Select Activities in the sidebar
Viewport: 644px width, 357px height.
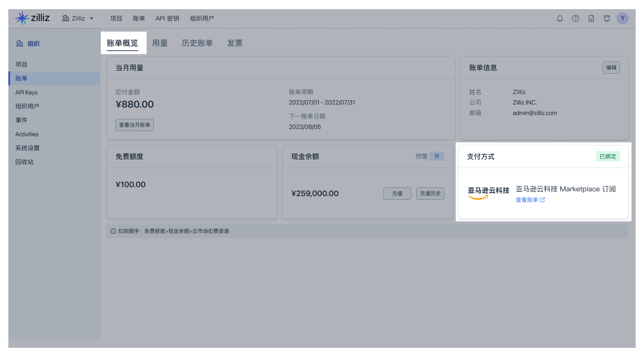27,134
